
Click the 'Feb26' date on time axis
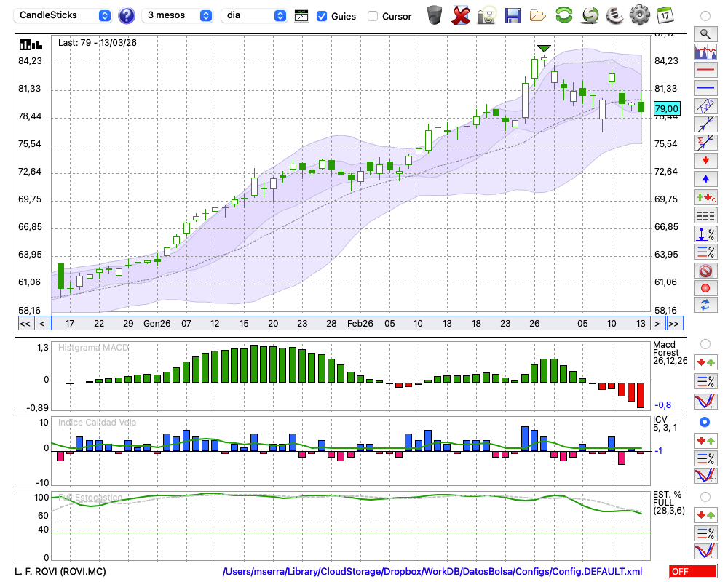click(360, 324)
